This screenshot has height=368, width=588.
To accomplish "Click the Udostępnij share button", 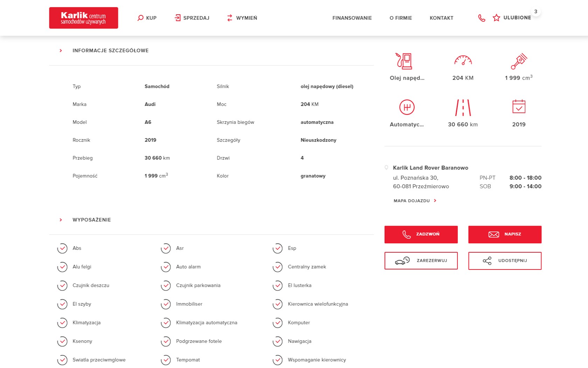I will (505, 261).
